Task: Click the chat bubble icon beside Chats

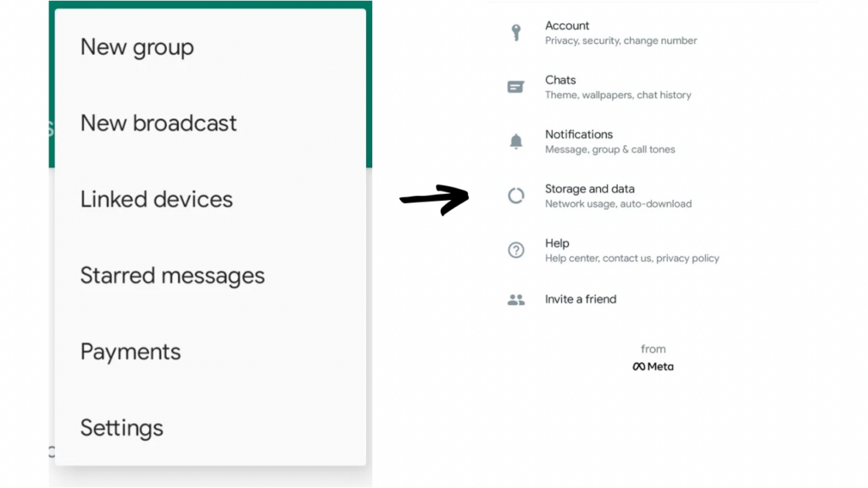Action: (x=515, y=87)
